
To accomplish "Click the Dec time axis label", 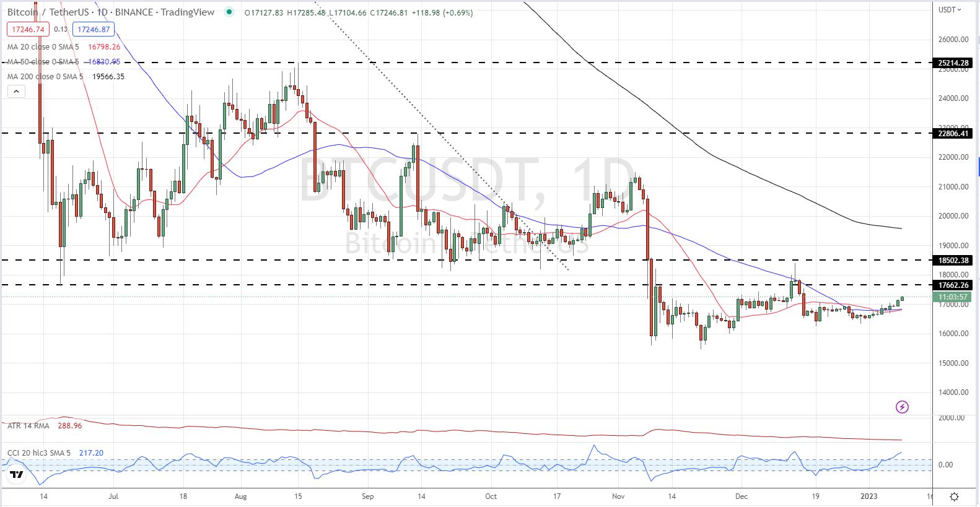I will (x=742, y=496).
